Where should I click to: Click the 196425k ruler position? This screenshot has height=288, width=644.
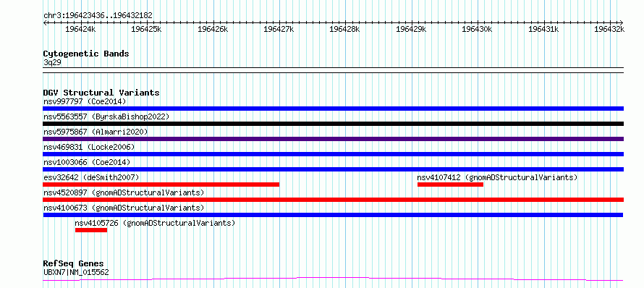(x=147, y=29)
